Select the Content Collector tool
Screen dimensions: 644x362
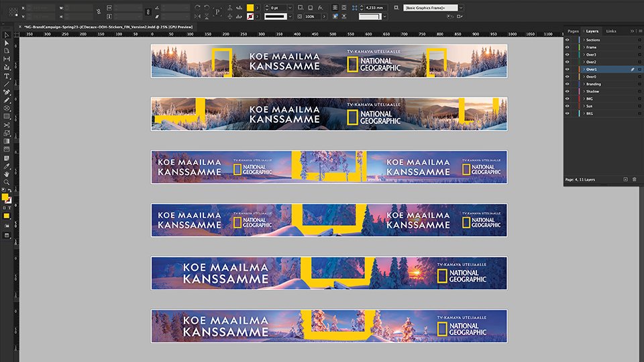click(x=7, y=67)
